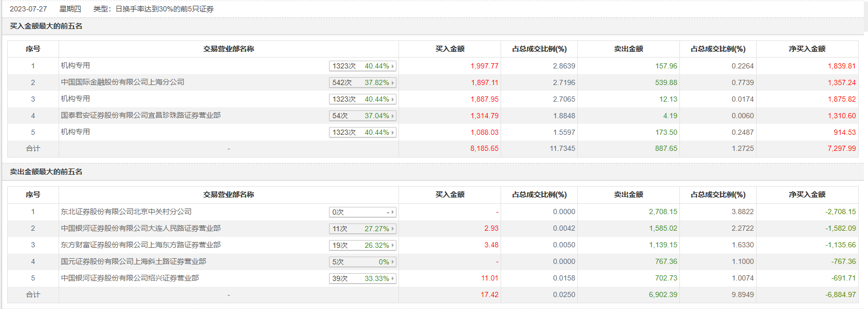
Task: Click the 买入金额最大的前五名 section header
Action: 46,26
